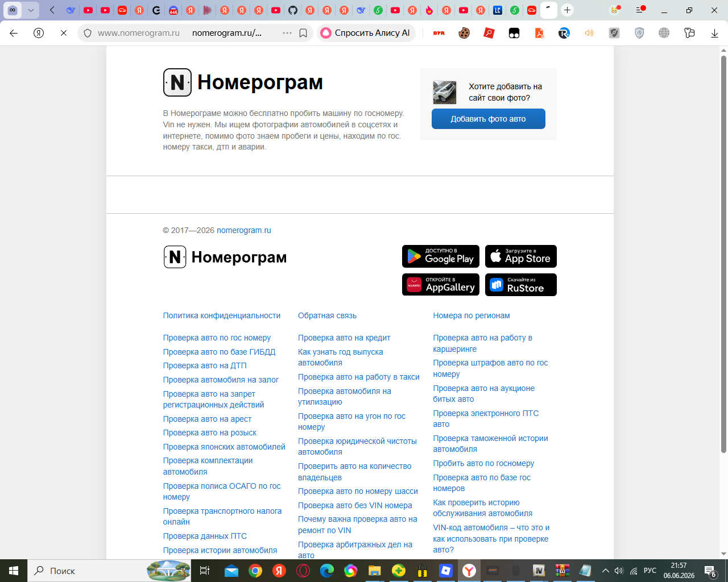Open the Проверка авто на ДТП link

click(205, 365)
